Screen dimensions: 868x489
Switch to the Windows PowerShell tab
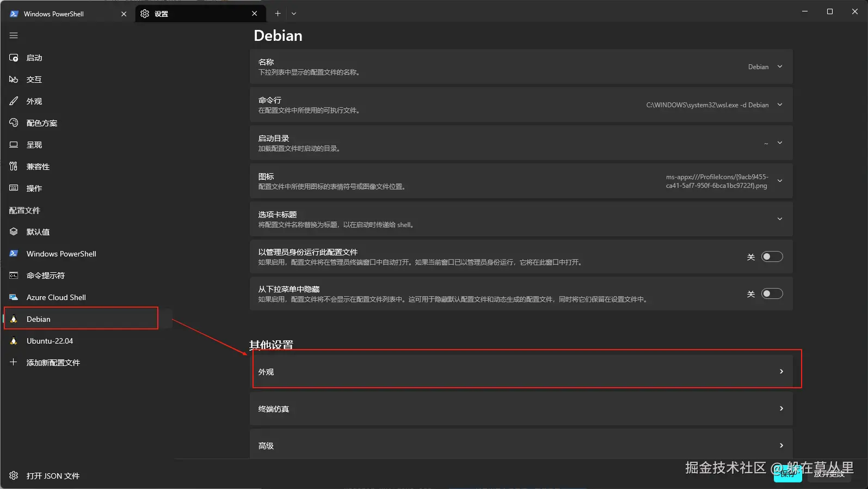pos(67,14)
